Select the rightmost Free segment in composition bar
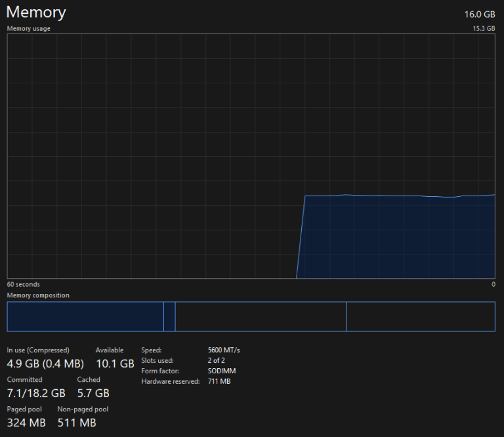Screen dimensions: 504x437 420,316
